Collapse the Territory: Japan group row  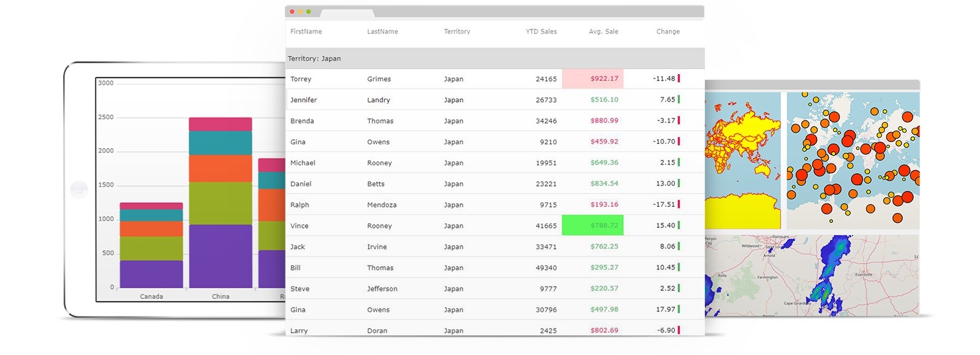click(x=314, y=59)
